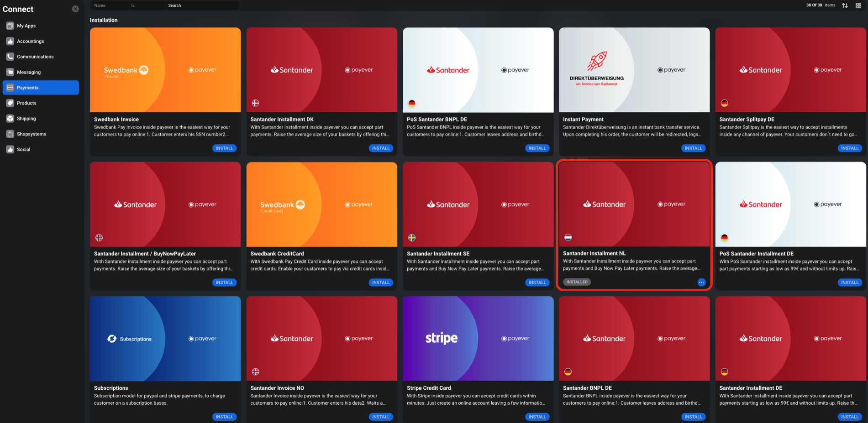Click the Communications phone icon
Image resolution: width=868 pixels, height=423 pixels.
tap(10, 57)
